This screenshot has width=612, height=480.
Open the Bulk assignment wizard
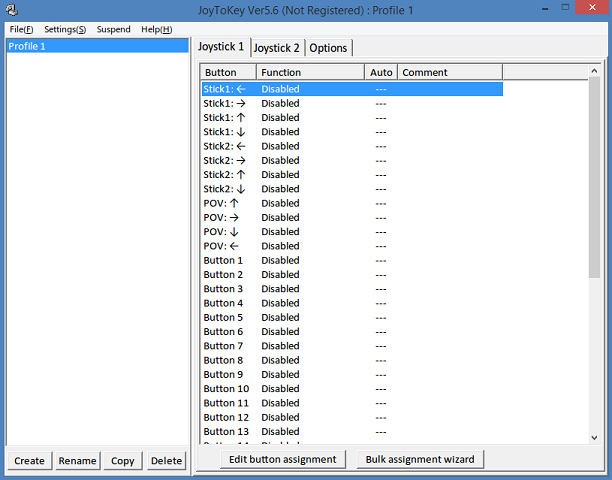tap(420, 459)
